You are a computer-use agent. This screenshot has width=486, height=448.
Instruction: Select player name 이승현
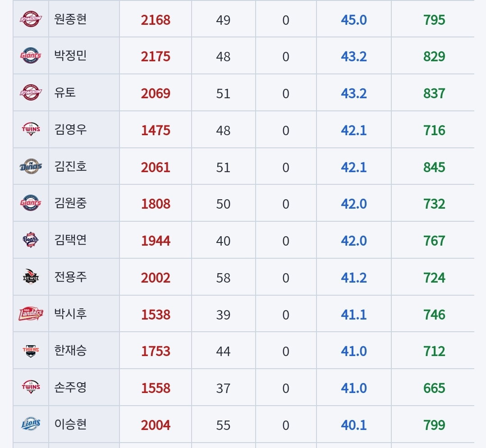pos(70,424)
